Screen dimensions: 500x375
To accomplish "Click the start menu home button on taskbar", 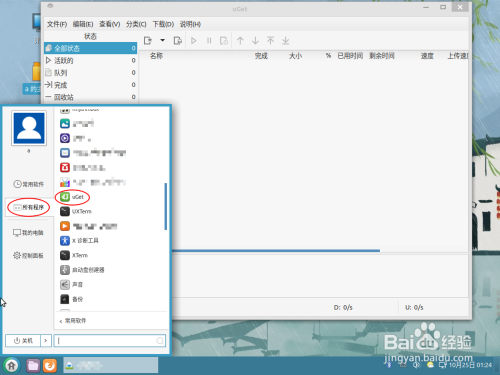I will [12, 366].
